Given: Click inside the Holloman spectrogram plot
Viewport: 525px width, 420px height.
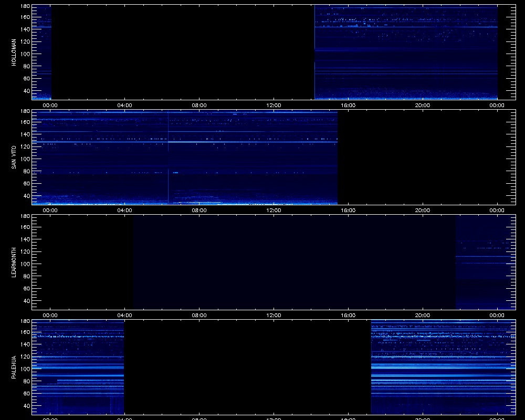Looking at the screenshot, I should (x=274, y=52).
